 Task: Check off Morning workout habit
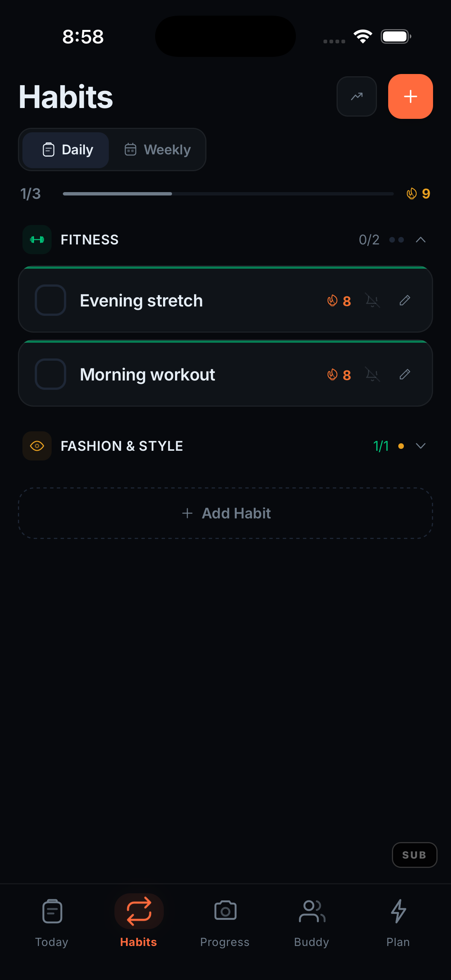pyautogui.click(x=50, y=375)
